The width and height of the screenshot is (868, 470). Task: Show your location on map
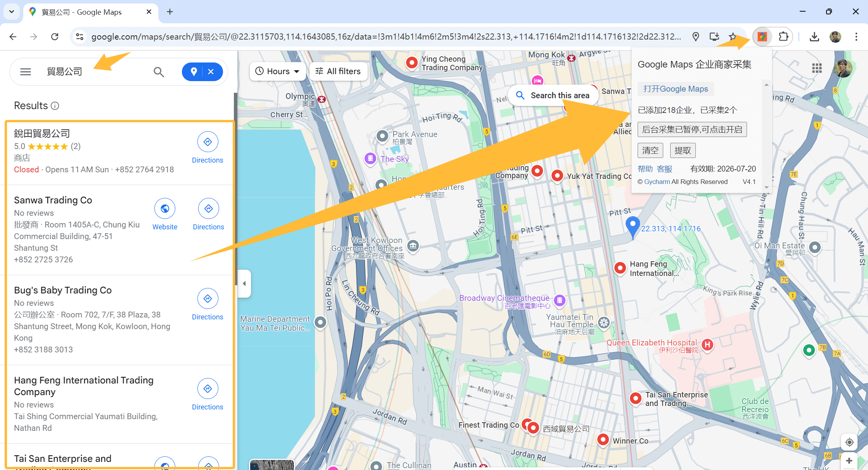tap(849, 442)
